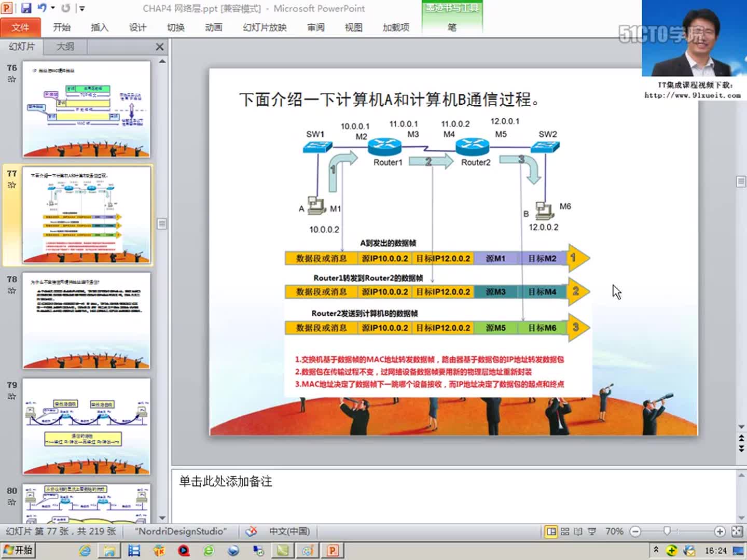The height and width of the screenshot is (560, 747).
Task: Click the 幻灯片 第 77 张 status indicator
Action: point(61,531)
